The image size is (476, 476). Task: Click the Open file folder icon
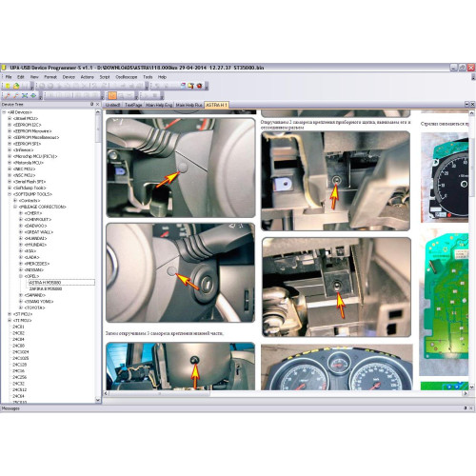point(16,86)
